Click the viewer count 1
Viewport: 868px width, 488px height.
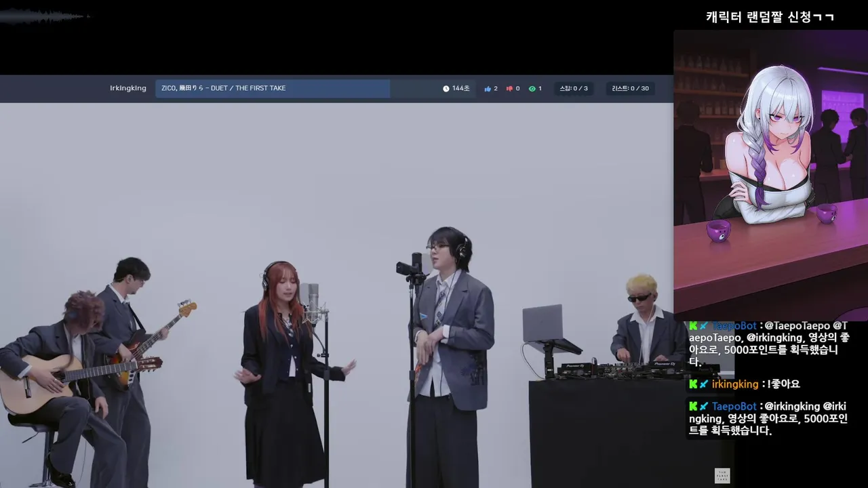(x=540, y=89)
